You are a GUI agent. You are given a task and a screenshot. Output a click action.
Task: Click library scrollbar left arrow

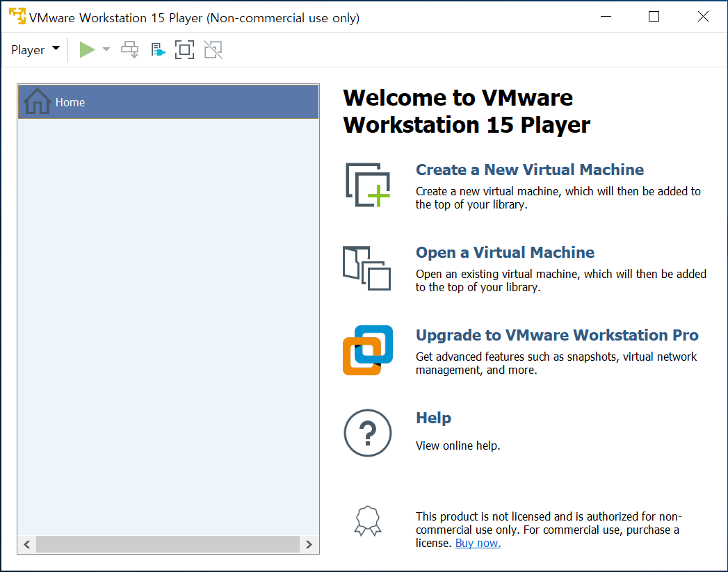tap(27, 544)
